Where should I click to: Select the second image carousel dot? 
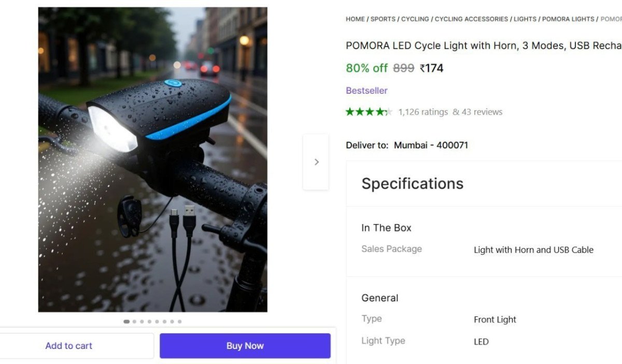point(135,322)
